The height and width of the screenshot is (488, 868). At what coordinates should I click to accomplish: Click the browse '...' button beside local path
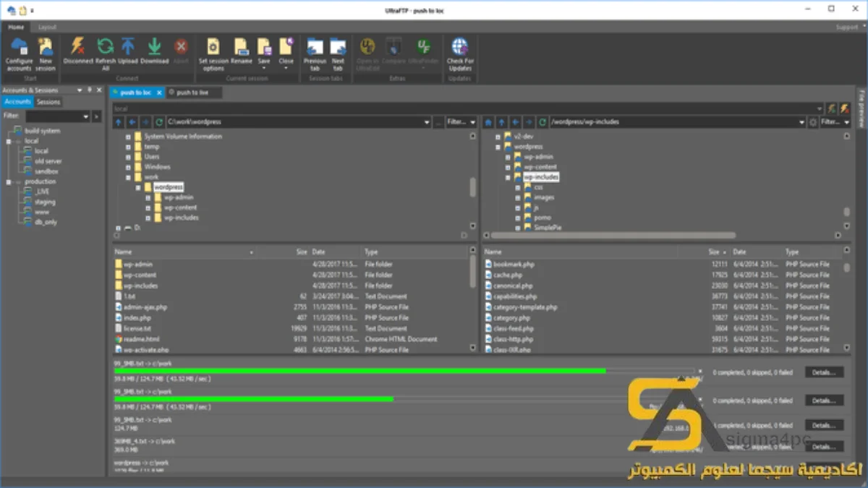pyautogui.click(x=438, y=122)
